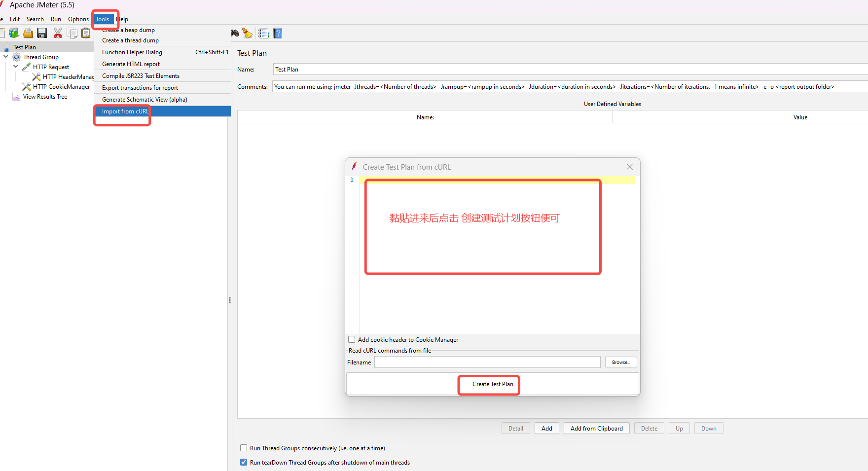Screen dimensions: 868x471
Task: Click the Delete button
Action: 649,428
